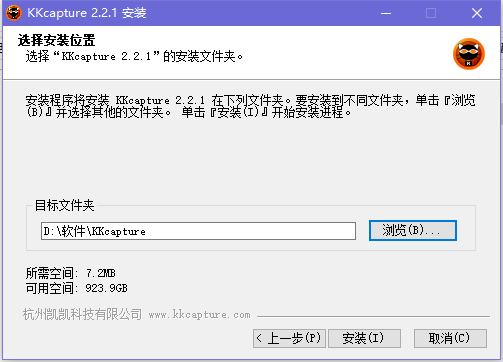Cancel setup with 取消(C) button
The width and height of the screenshot is (503, 362).
pos(450,338)
